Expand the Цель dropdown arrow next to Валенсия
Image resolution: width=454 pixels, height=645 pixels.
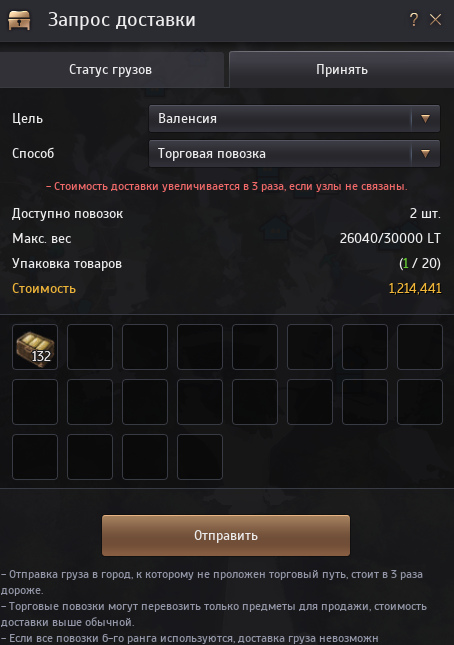pos(426,118)
